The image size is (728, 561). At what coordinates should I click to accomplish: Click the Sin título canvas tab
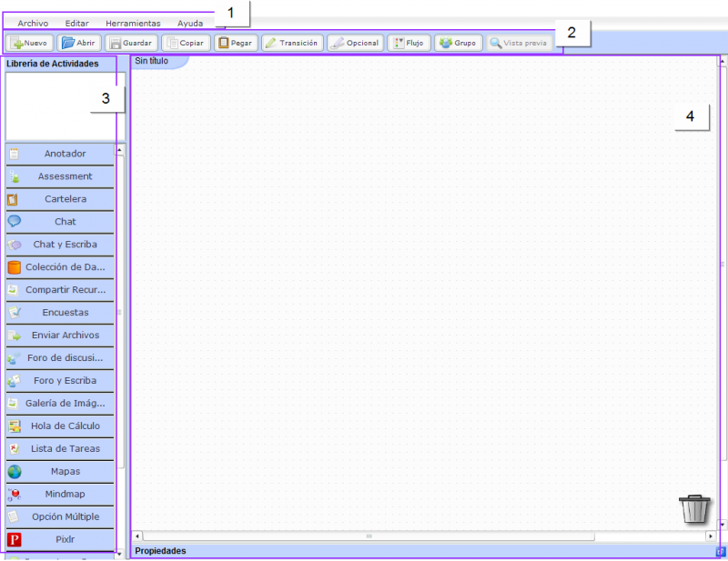pos(152,61)
